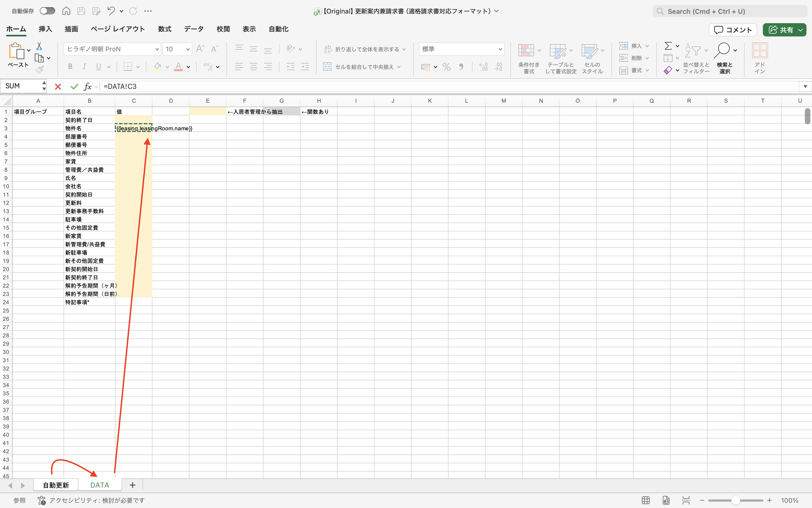This screenshot has width=812, height=508.
Task: Open the Formulas (数式) tab
Action: pos(165,29)
